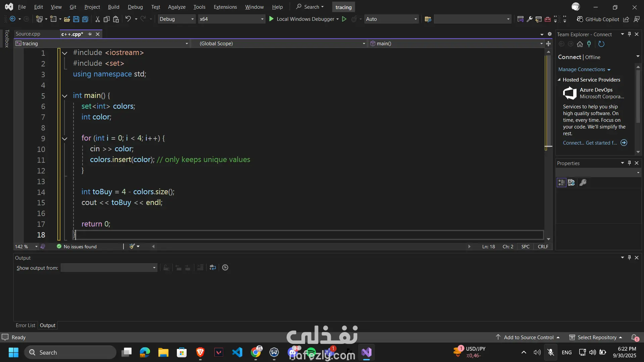Open the Show output from dropdown

pyautogui.click(x=109, y=268)
